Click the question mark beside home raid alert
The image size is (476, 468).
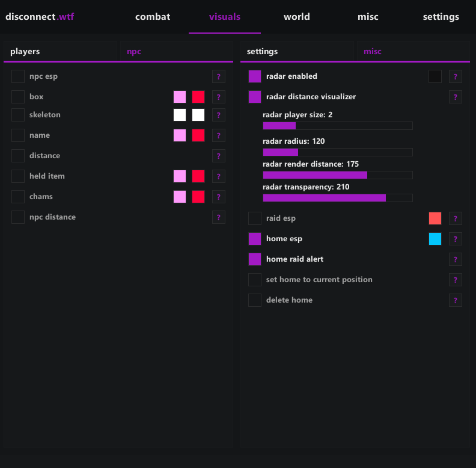coord(456,259)
